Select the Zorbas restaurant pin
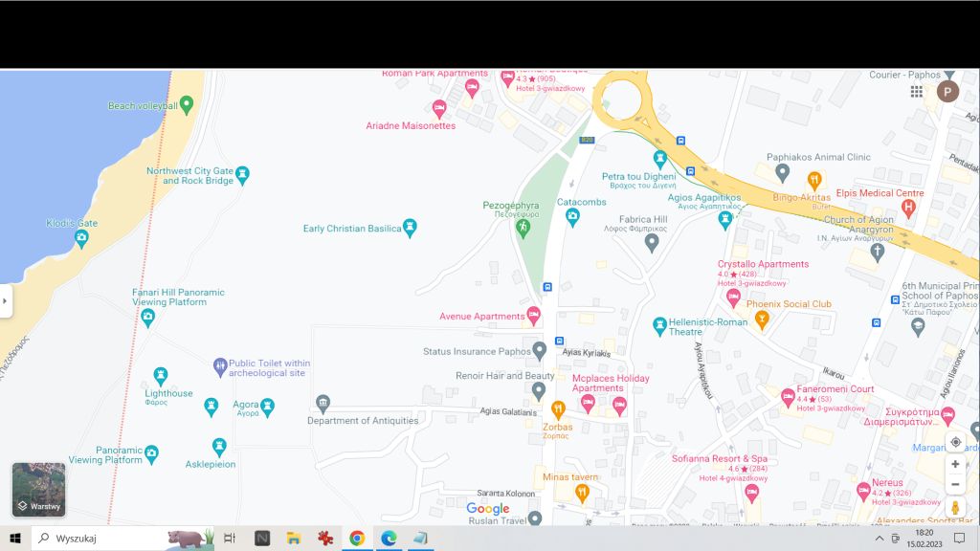The height and width of the screenshot is (551, 980). [558, 409]
